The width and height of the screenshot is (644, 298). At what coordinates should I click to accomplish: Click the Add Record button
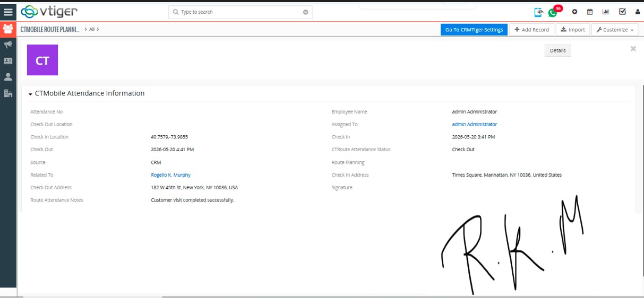pos(531,30)
